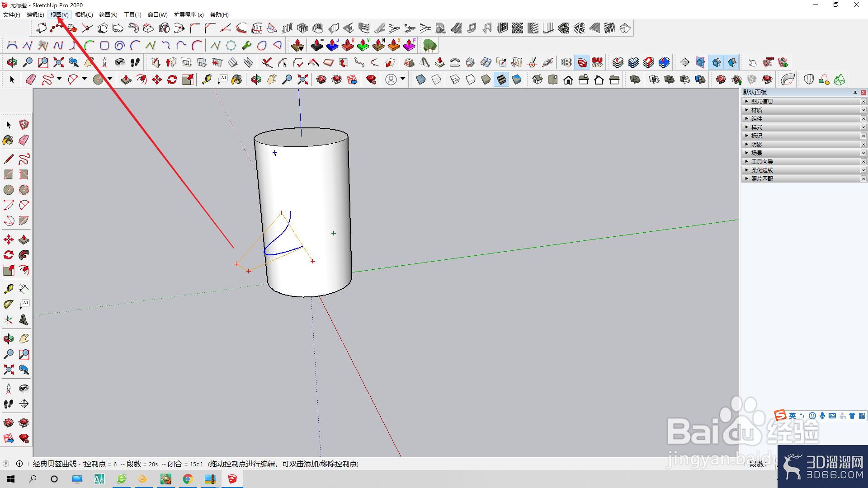Click SketchUp taskbar icon
Viewport: 868px width, 488px height.
[232, 479]
